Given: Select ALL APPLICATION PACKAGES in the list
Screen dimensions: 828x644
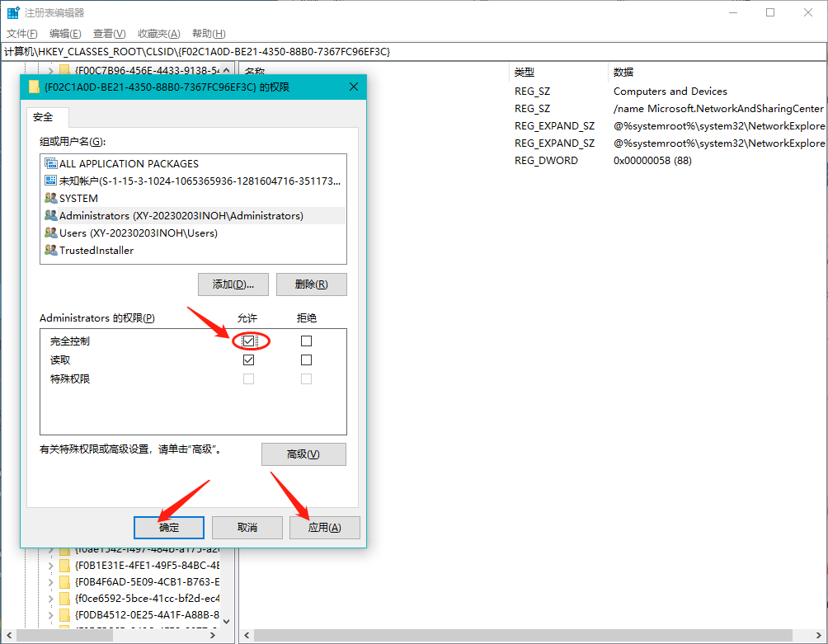Looking at the screenshot, I should 193,163.
